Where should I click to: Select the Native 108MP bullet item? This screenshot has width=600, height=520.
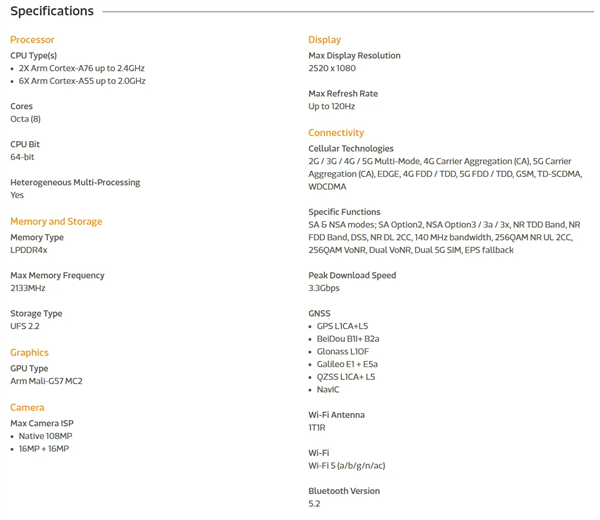(46, 436)
